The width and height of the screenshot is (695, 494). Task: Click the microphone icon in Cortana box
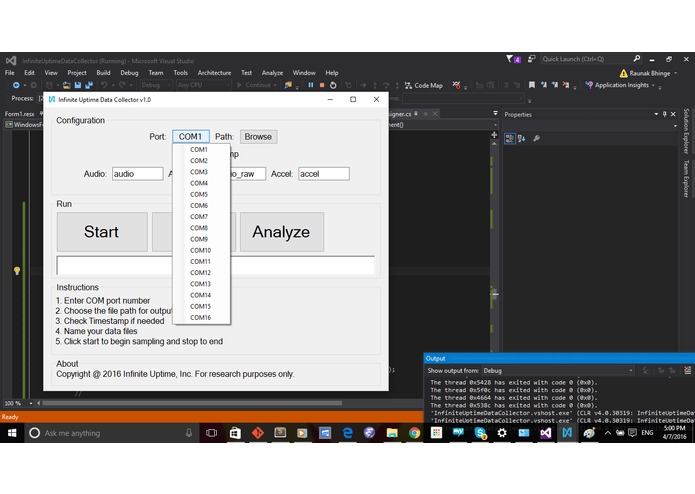coord(189,433)
